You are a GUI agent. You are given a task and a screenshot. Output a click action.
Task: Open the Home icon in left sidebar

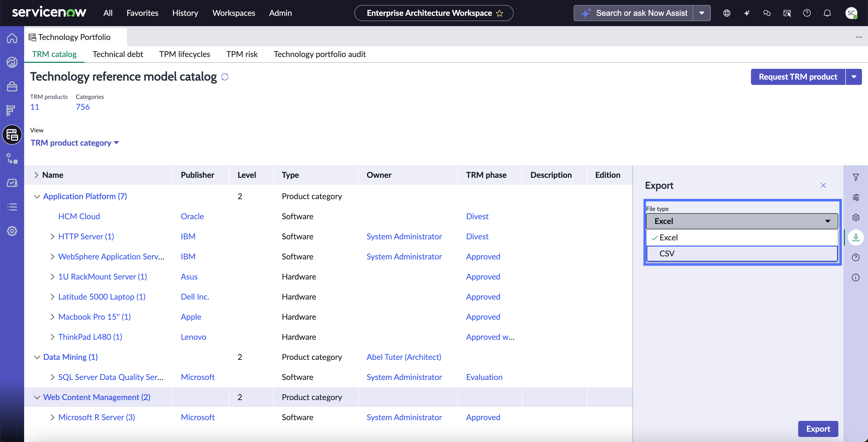click(12, 38)
